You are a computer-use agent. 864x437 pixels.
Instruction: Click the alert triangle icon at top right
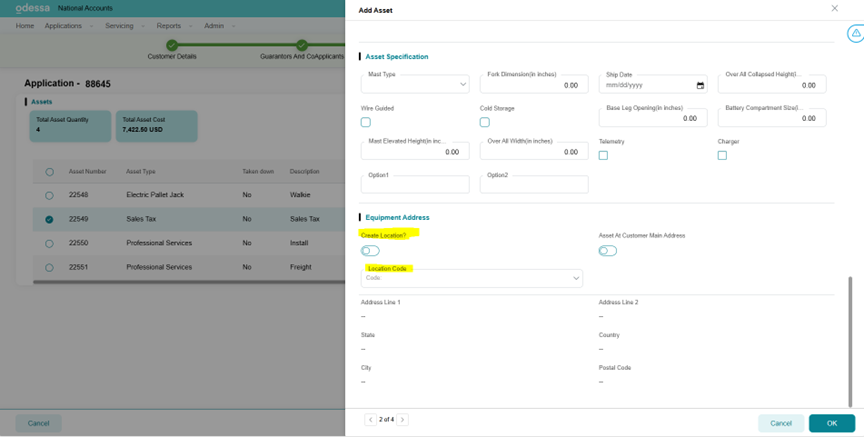(x=855, y=34)
